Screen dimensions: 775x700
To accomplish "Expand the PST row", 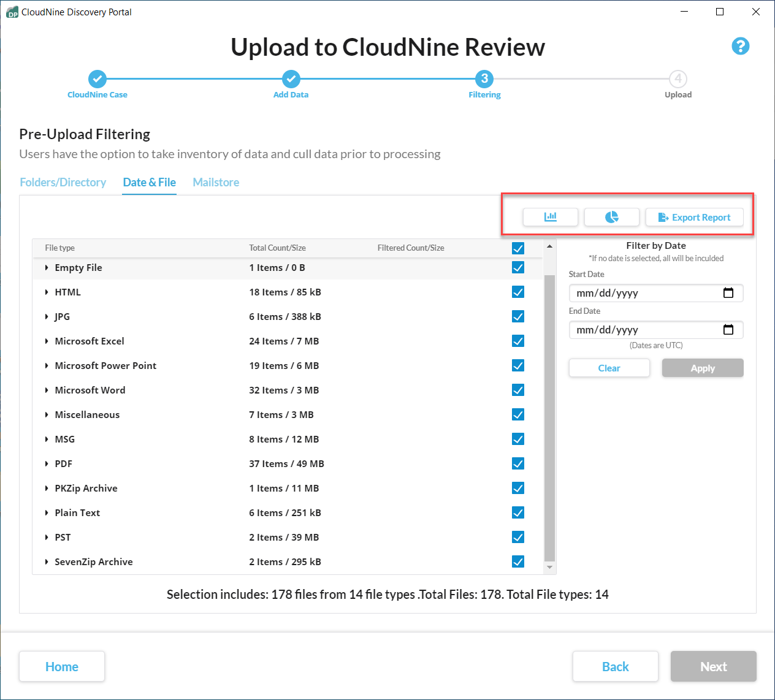I will pos(47,538).
